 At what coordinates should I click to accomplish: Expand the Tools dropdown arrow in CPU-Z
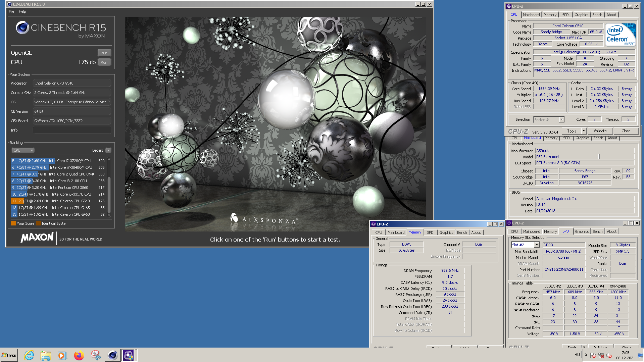(584, 131)
